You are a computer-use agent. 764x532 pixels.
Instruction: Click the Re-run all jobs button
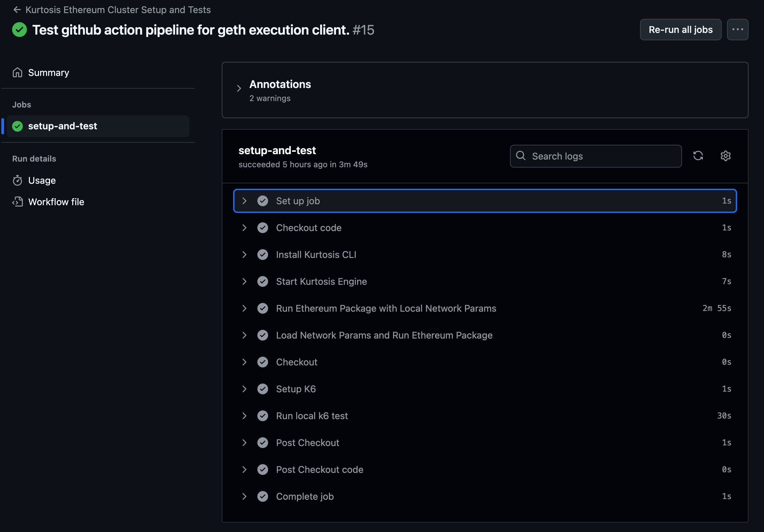[680, 30]
